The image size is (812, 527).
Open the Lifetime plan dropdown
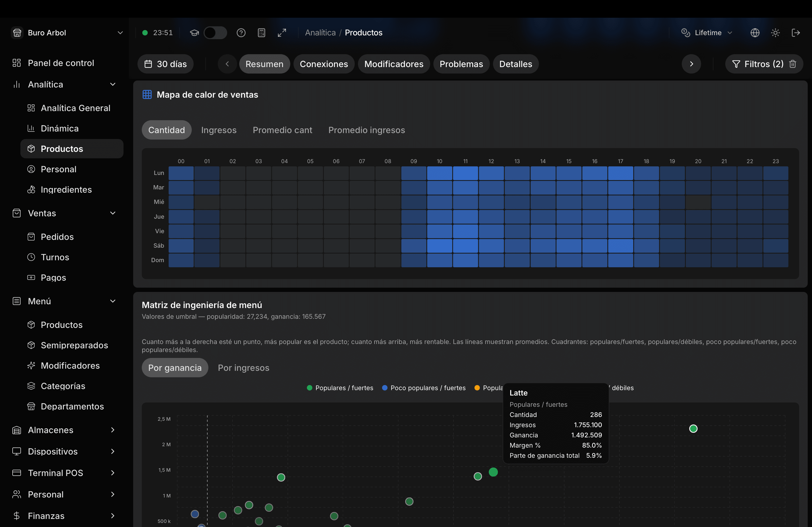point(707,33)
